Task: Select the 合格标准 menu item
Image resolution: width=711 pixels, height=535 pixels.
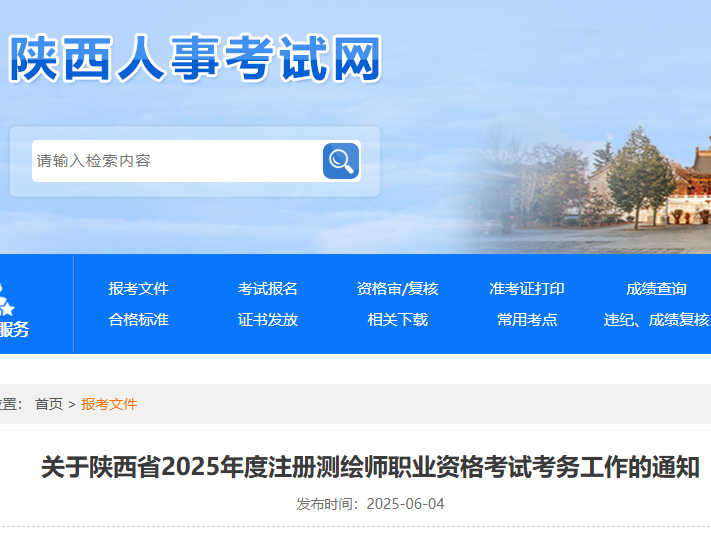Action: [138, 320]
